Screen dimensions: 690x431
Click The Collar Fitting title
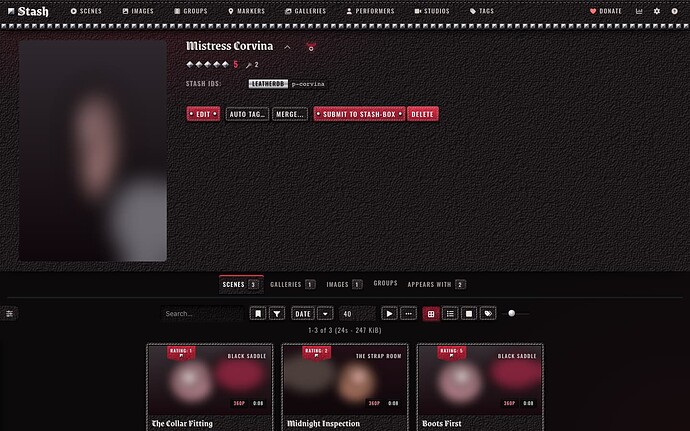pos(182,424)
